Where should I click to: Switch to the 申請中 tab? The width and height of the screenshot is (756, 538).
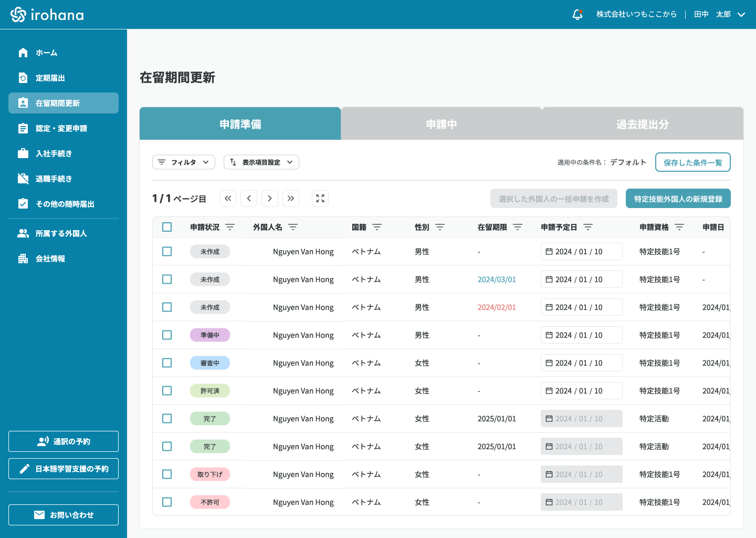coord(442,124)
